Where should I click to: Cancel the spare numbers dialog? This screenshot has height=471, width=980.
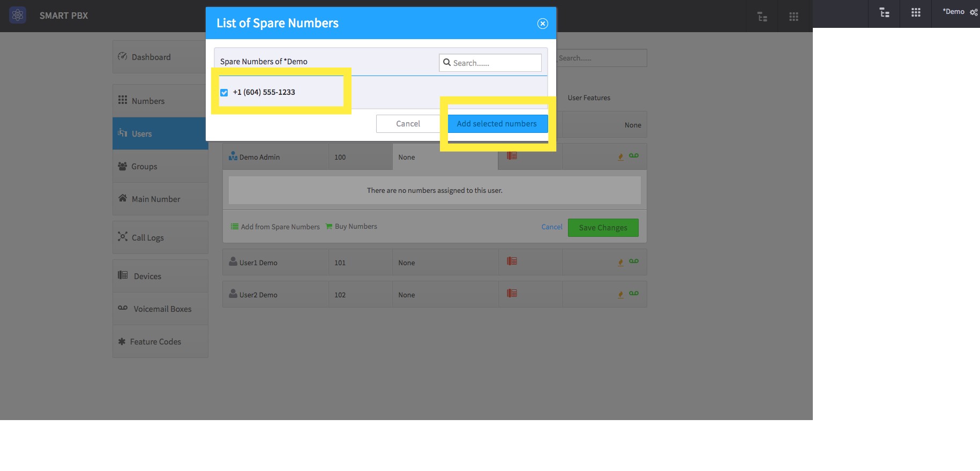click(x=408, y=124)
